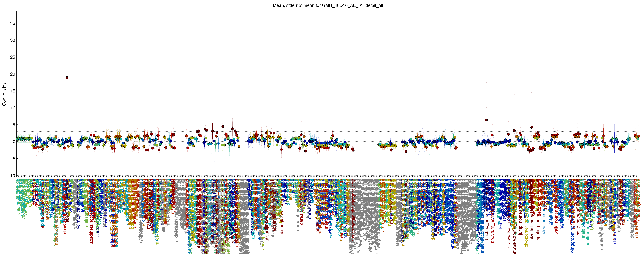This screenshot has height=254, width=644.
Task: Click the y-axis tick label 30
Action: (12, 40)
